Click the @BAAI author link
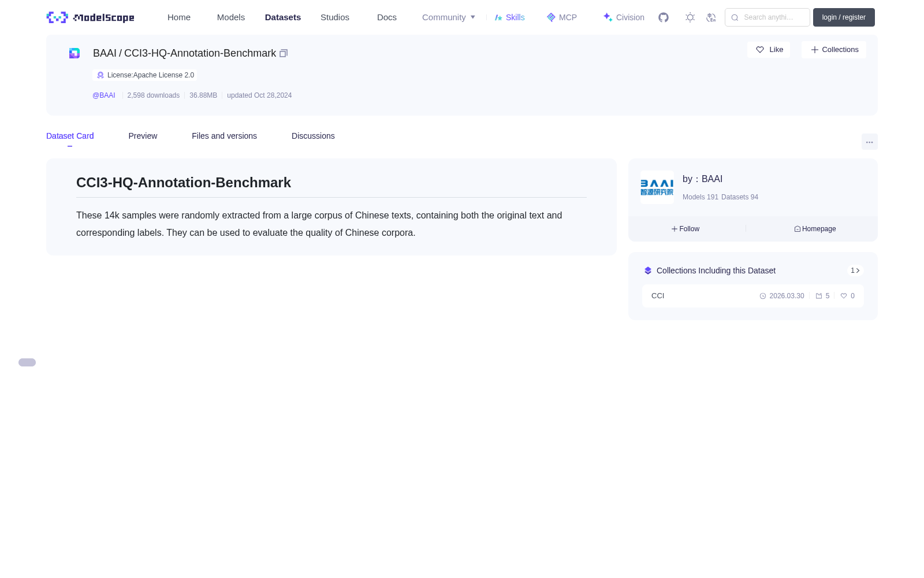 [x=104, y=95]
